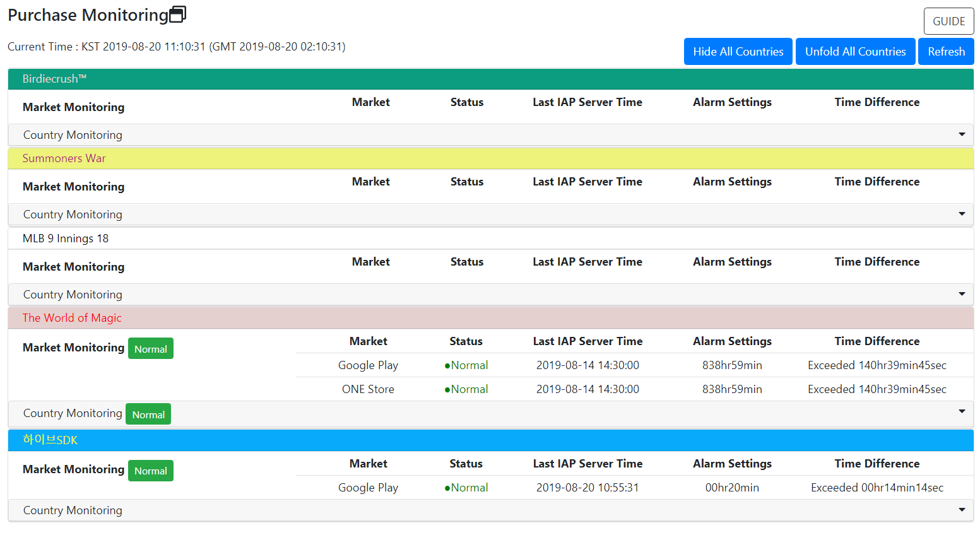Click Exceeded 140hr39min45sec in ONE Store row
Viewport: 980px width, 535px height.
877,389
